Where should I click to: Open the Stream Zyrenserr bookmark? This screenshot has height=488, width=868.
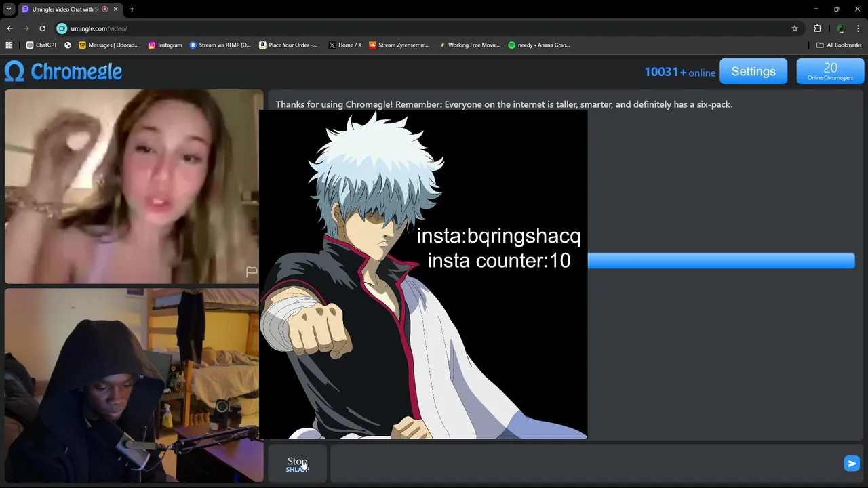(x=399, y=45)
